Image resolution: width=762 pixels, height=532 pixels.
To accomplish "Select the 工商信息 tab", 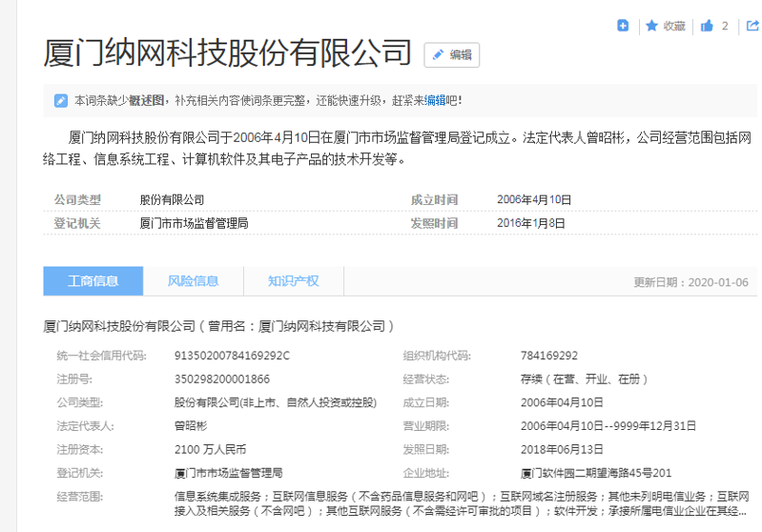I will click(x=93, y=281).
